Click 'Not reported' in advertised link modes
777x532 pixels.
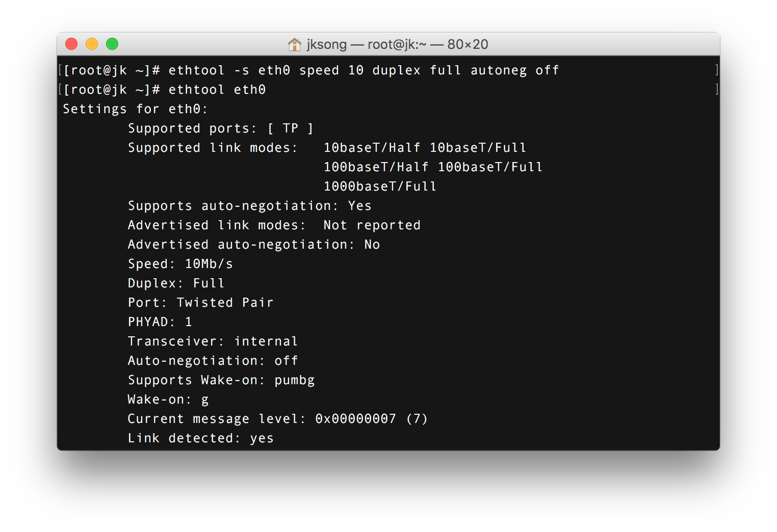[x=372, y=225]
